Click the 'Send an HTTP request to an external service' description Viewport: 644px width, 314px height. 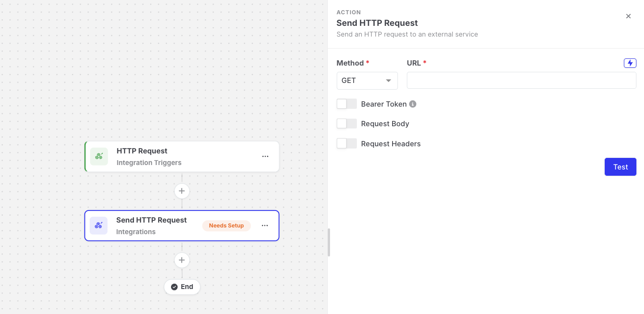pos(407,34)
